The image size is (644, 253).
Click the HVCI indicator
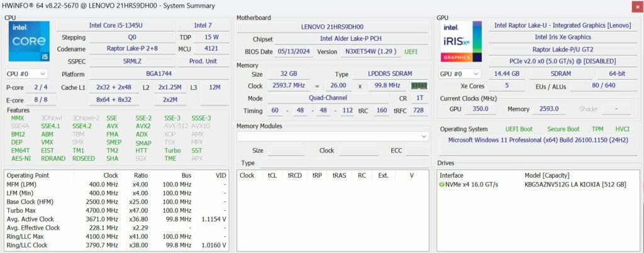(622, 129)
